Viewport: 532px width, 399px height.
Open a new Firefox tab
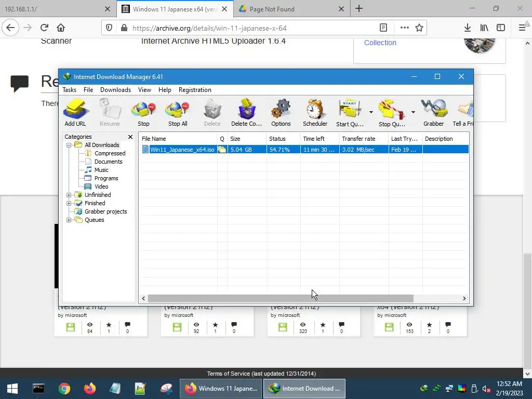[359, 9]
